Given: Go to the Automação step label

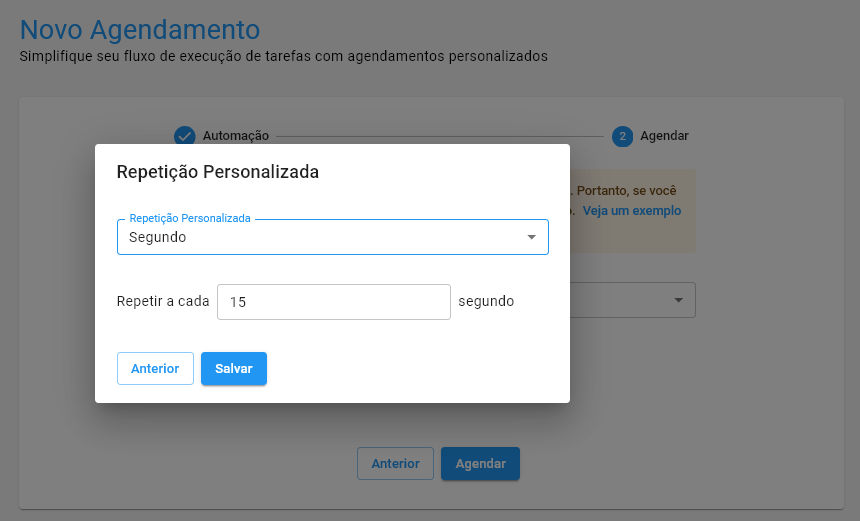Looking at the screenshot, I should click(x=236, y=136).
